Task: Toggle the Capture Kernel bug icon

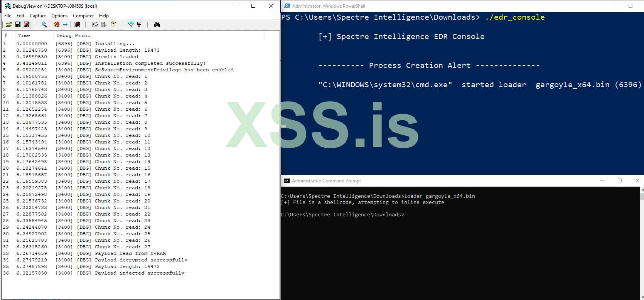Action: click(x=57, y=25)
